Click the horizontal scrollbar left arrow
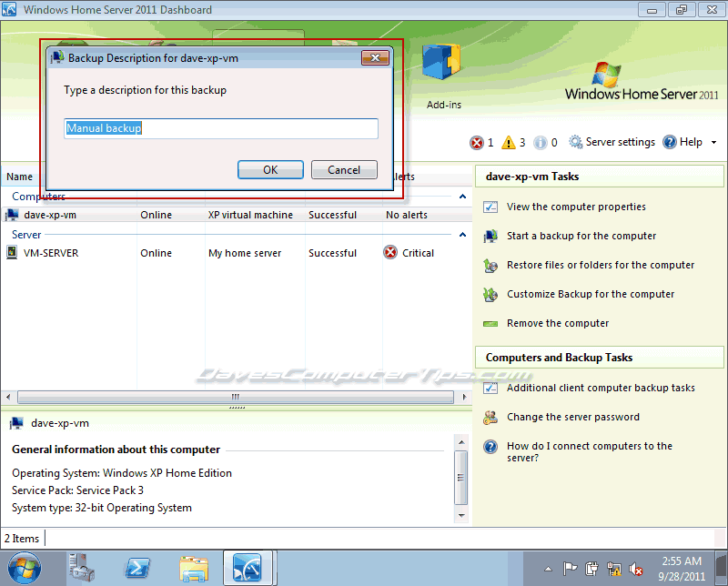728x586 pixels. [8, 397]
